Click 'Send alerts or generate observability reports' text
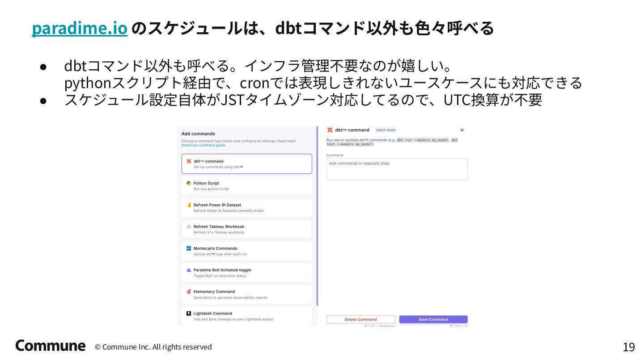 (230, 298)
